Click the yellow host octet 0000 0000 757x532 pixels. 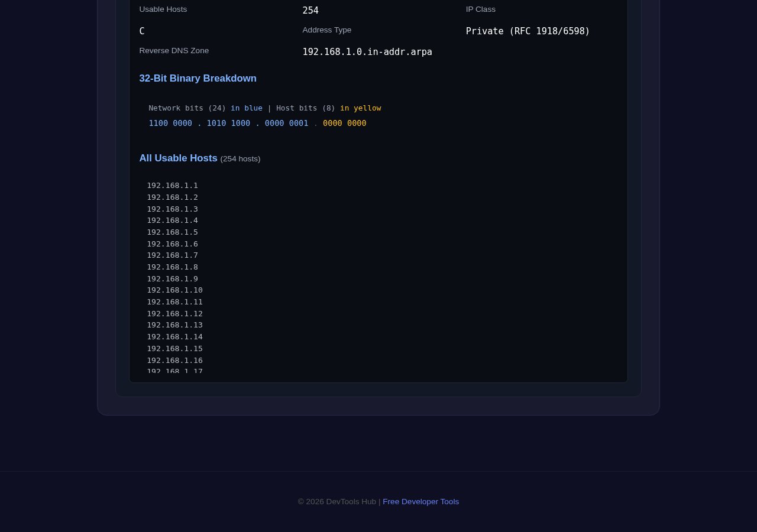344,124
